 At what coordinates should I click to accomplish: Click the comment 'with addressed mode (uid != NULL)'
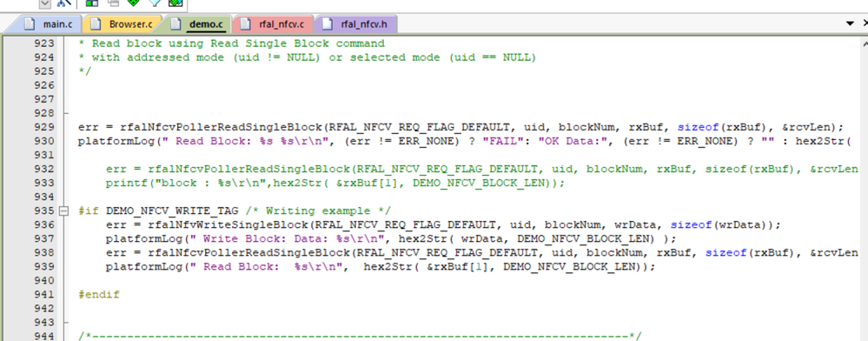coord(206,57)
